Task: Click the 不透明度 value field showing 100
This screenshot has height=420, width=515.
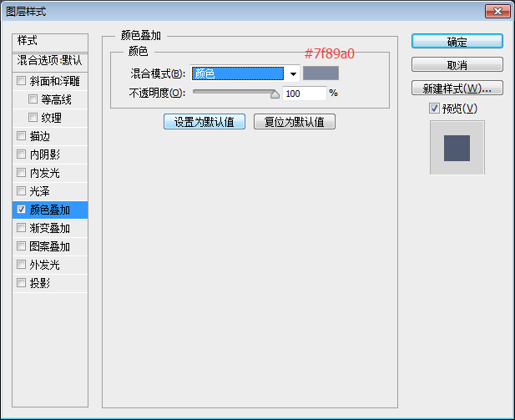Action: pyautogui.click(x=305, y=94)
